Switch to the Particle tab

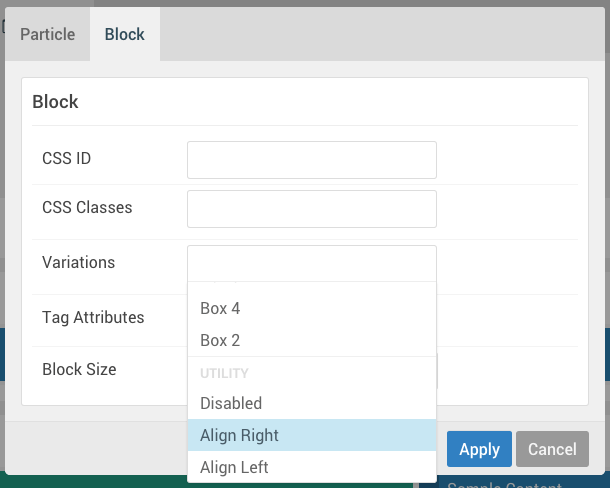(47, 34)
